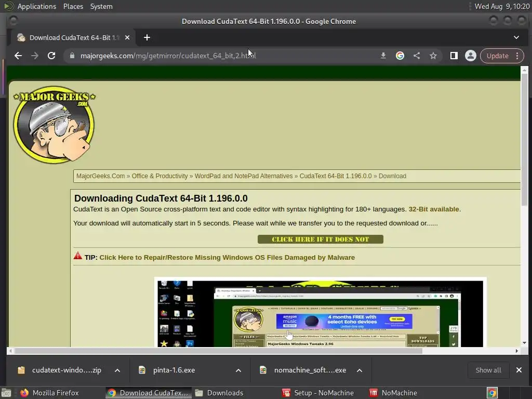Click the address bar URL

pyautogui.click(x=168, y=56)
